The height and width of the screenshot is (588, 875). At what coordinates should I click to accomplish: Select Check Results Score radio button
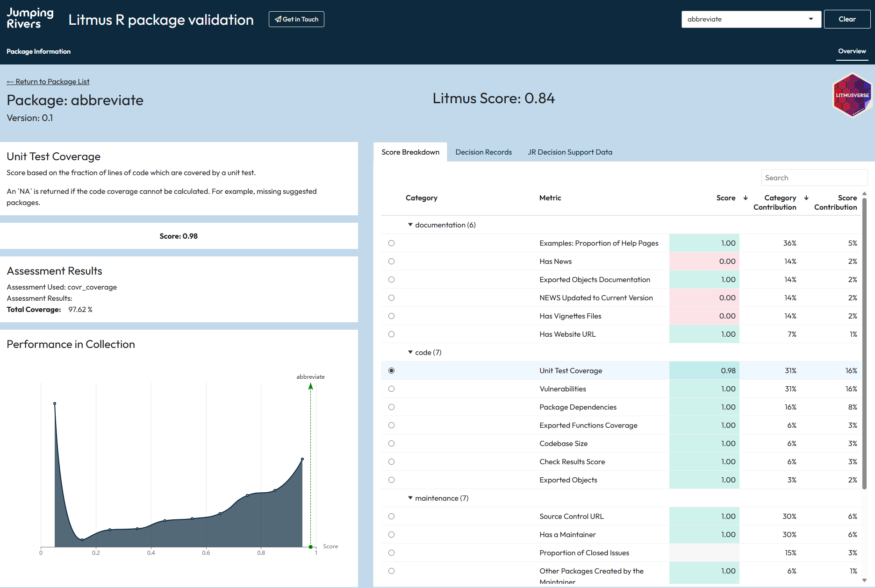[392, 462]
